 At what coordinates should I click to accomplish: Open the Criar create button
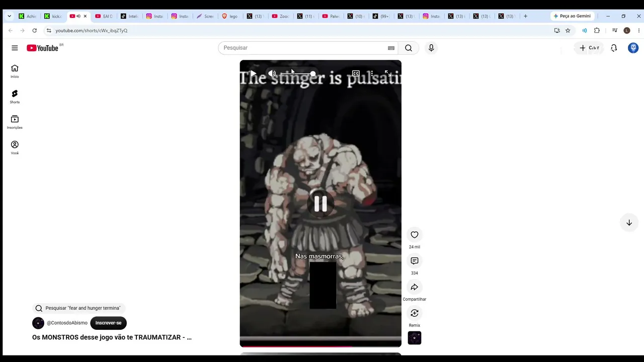[589, 48]
